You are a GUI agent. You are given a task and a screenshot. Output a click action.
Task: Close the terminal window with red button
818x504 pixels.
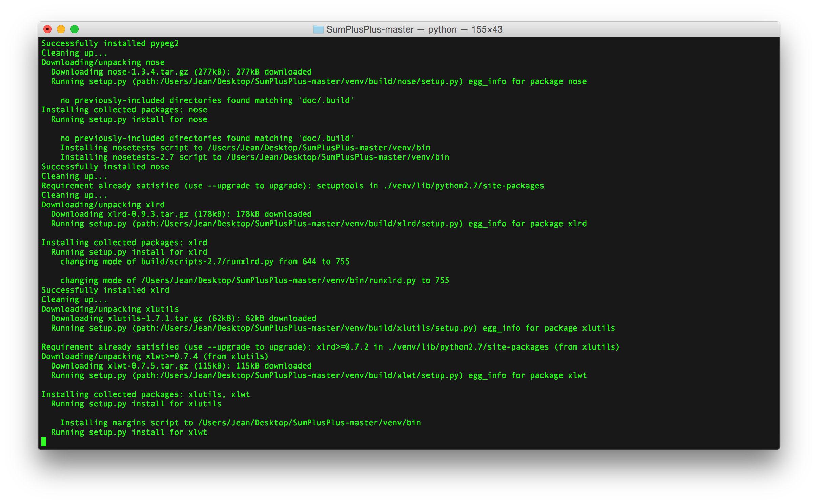click(48, 29)
